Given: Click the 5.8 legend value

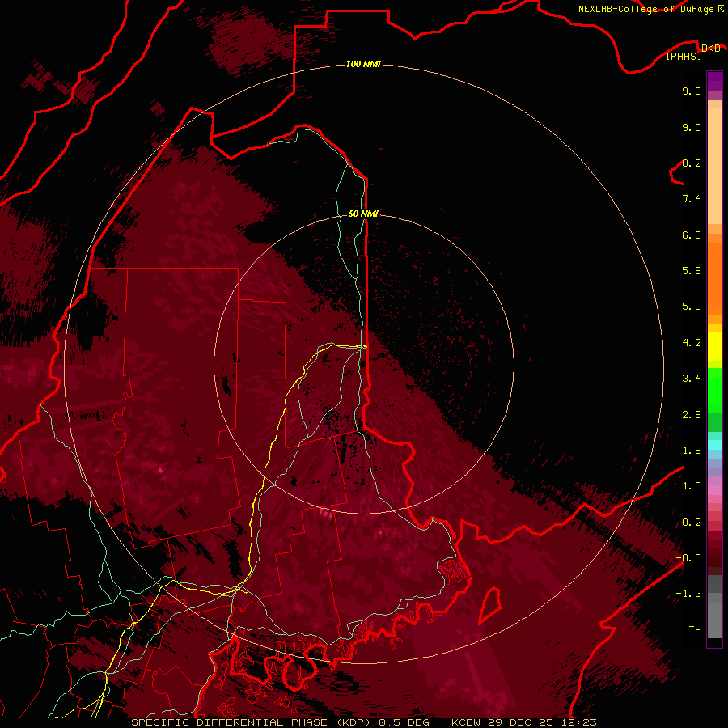Looking at the screenshot, I should (x=692, y=271).
